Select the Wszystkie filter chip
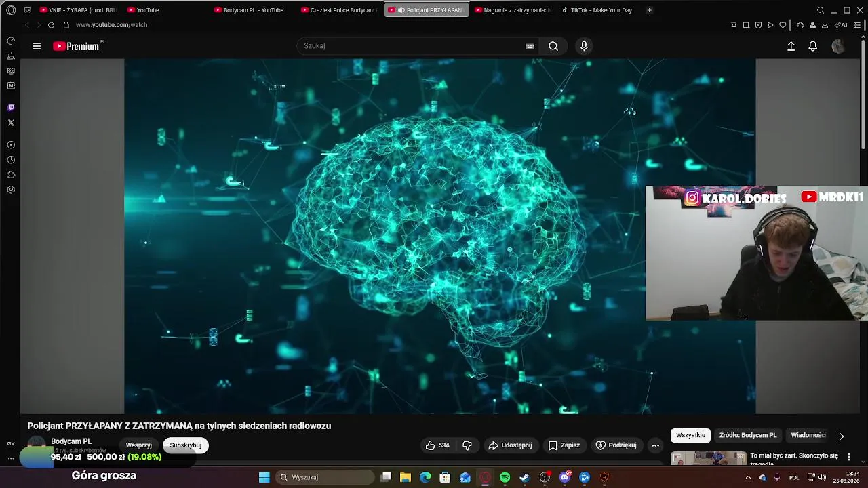This screenshot has width=868, height=488. click(690, 435)
